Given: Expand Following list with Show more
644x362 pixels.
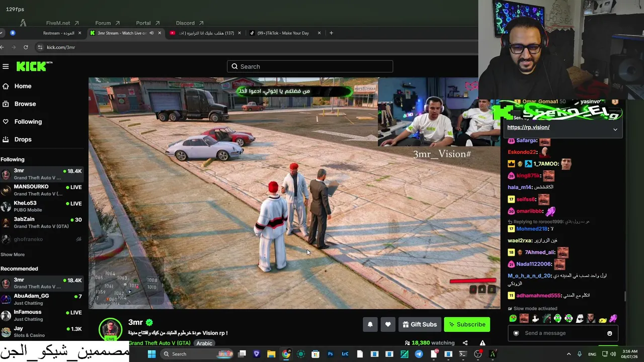Looking at the screenshot, I should tap(13, 254).
